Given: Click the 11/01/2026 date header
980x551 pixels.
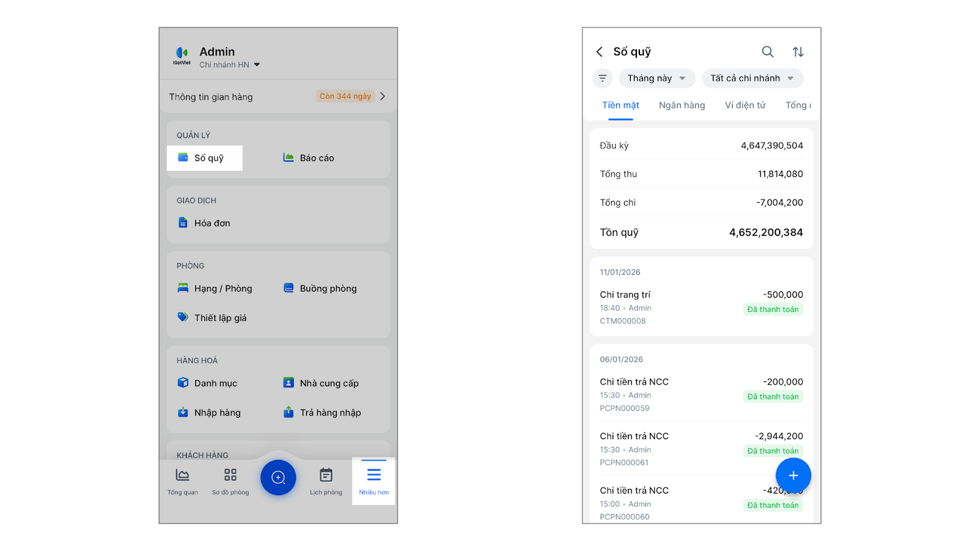Looking at the screenshot, I should click(x=620, y=272).
